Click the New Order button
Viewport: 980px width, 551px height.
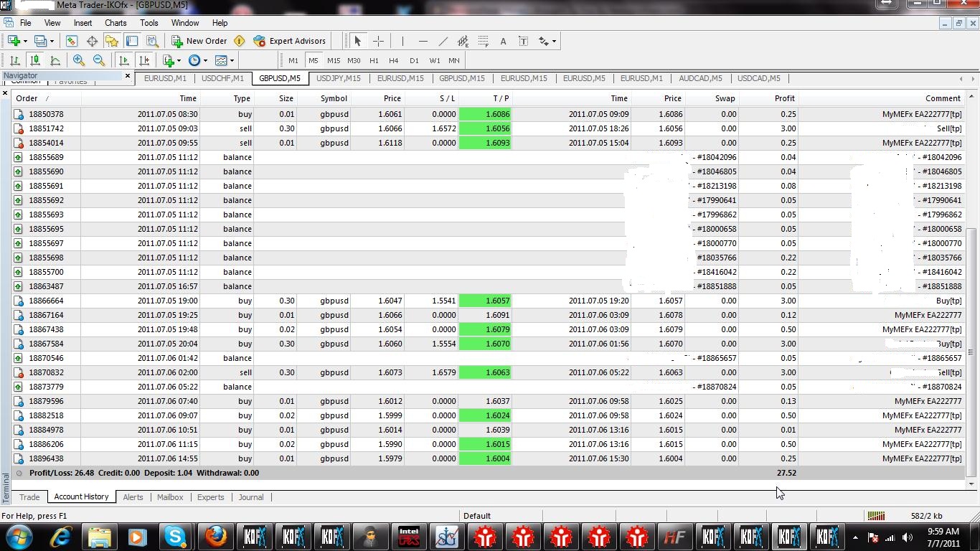[199, 41]
